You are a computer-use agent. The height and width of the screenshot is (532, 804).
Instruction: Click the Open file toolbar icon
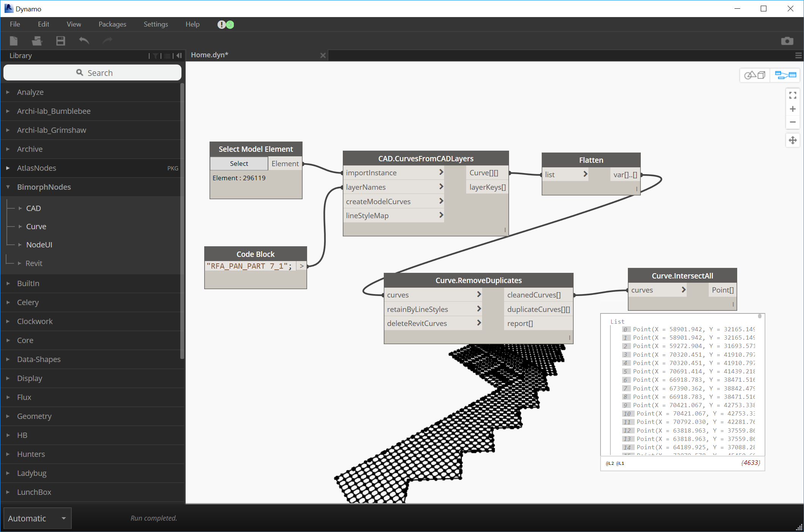tap(37, 41)
